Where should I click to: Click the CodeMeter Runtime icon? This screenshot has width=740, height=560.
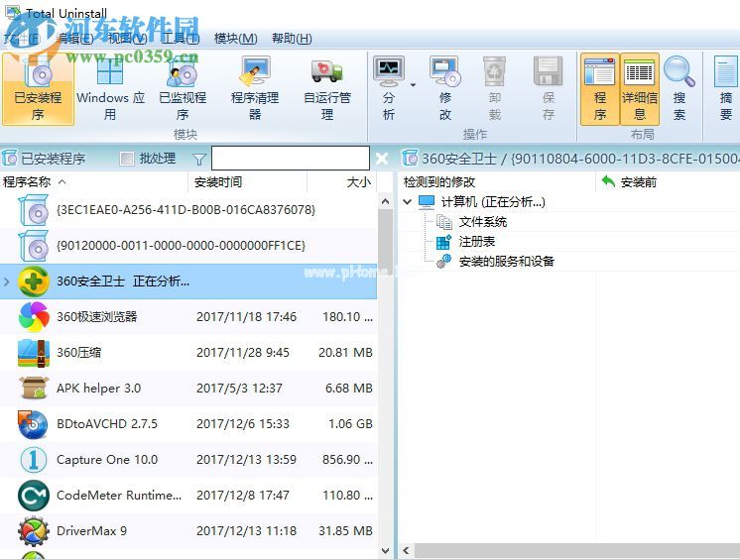pos(33,496)
